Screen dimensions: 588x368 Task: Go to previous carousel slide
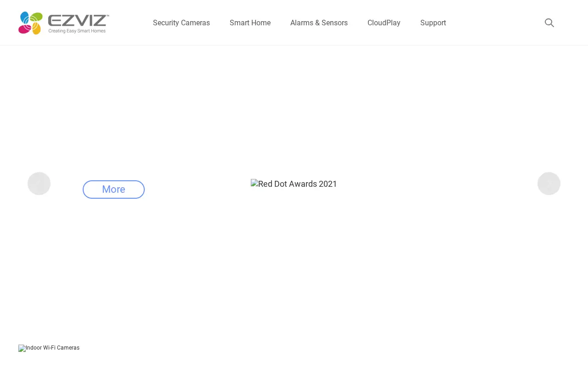pyautogui.click(x=39, y=184)
